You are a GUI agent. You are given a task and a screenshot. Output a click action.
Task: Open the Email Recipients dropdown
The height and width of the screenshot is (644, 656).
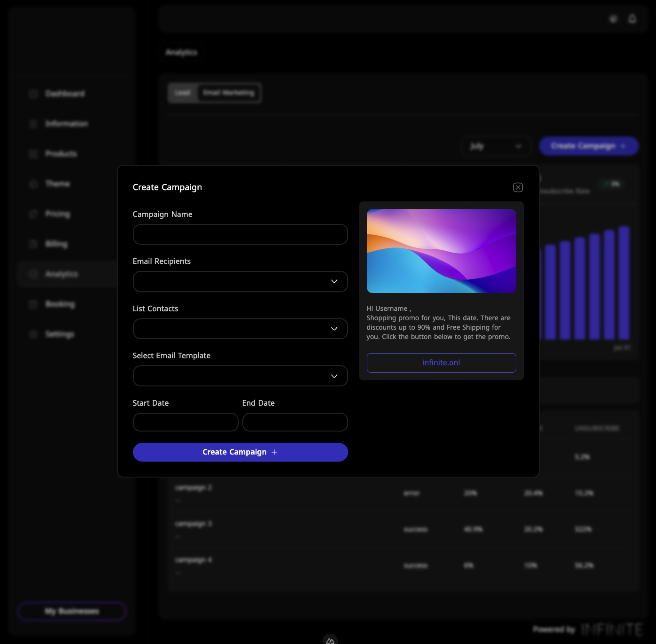[x=240, y=282]
